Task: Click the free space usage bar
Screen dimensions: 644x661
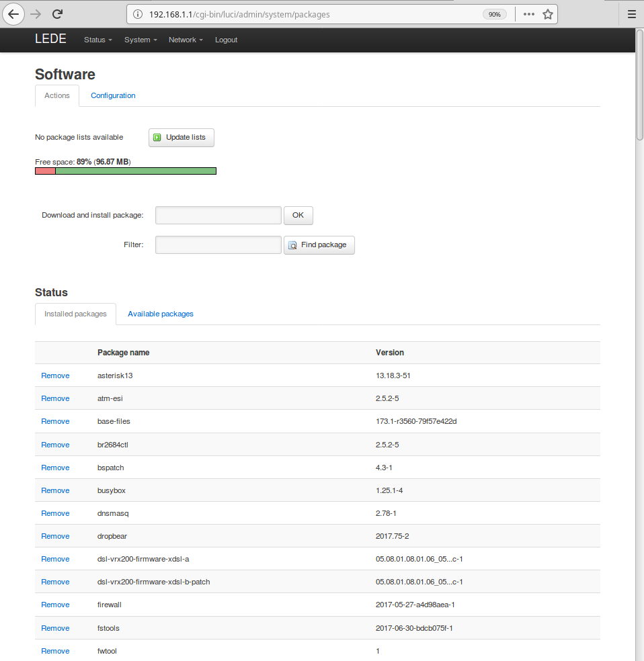Action: (x=126, y=171)
